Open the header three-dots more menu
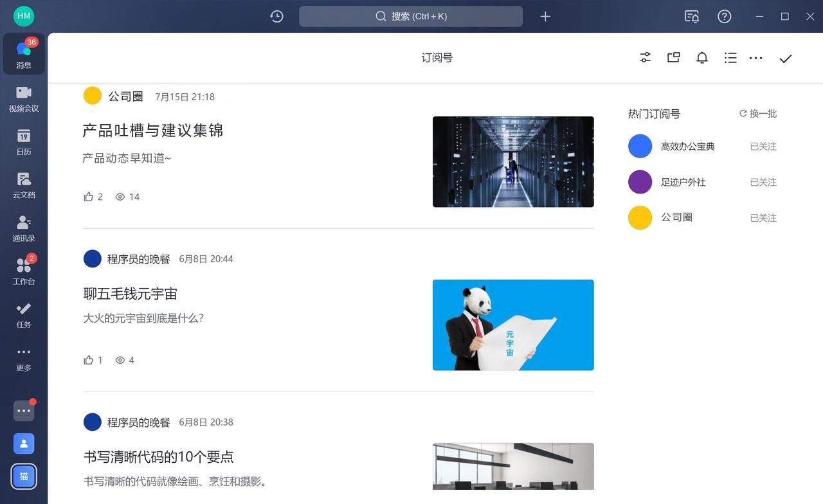823x504 pixels. [756, 58]
